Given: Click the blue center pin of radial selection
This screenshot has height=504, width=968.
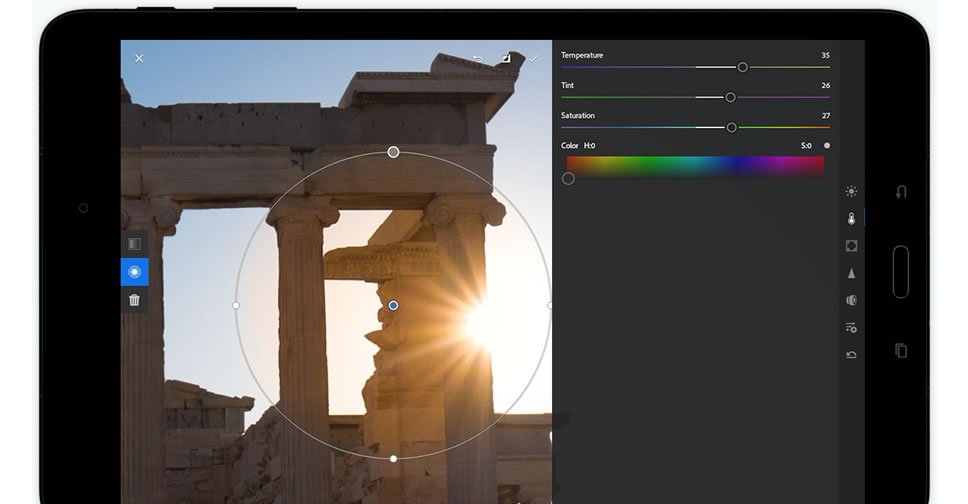Looking at the screenshot, I should coord(393,306).
